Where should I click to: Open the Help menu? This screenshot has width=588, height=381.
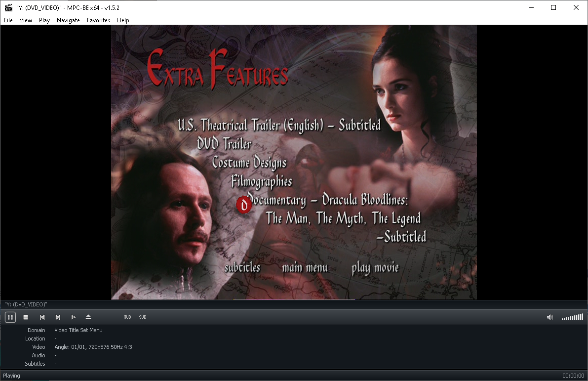pyautogui.click(x=123, y=20)
